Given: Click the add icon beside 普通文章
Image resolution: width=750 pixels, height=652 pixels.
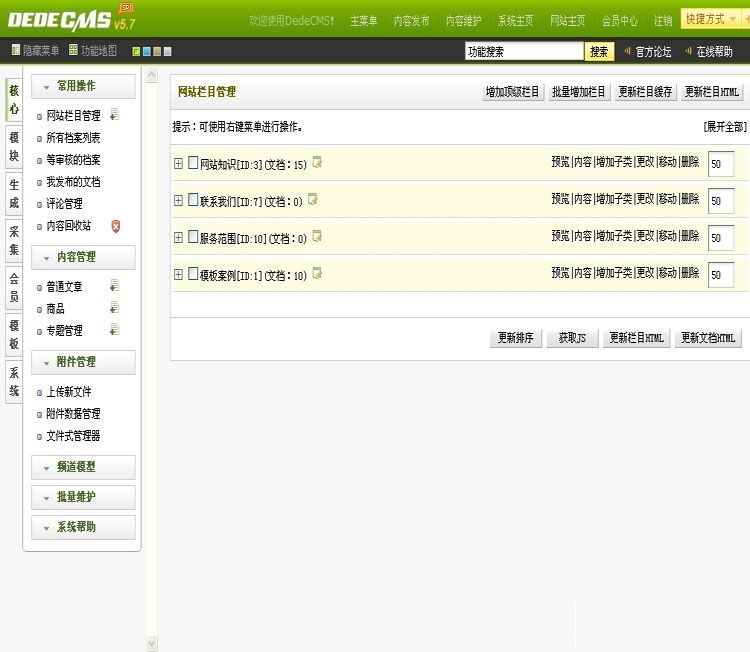Looking at the screenshot, I should click(x=114, y=286).
